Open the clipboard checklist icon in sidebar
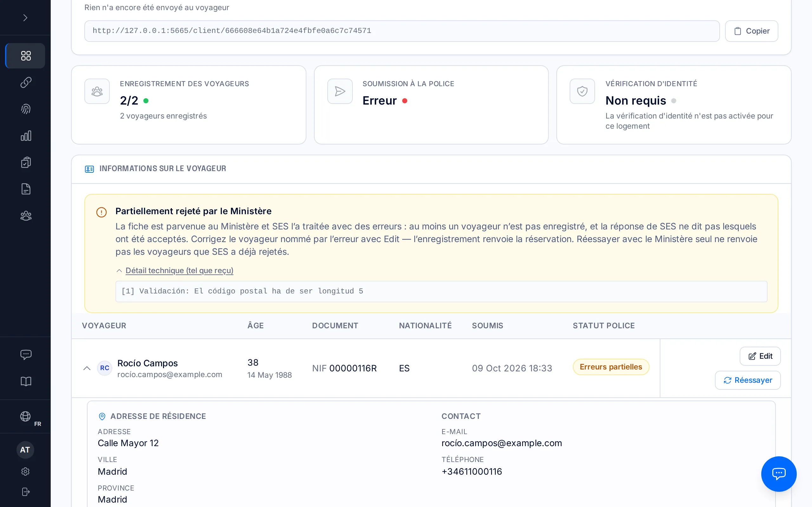Screen dimensions: 812x507 25,163
